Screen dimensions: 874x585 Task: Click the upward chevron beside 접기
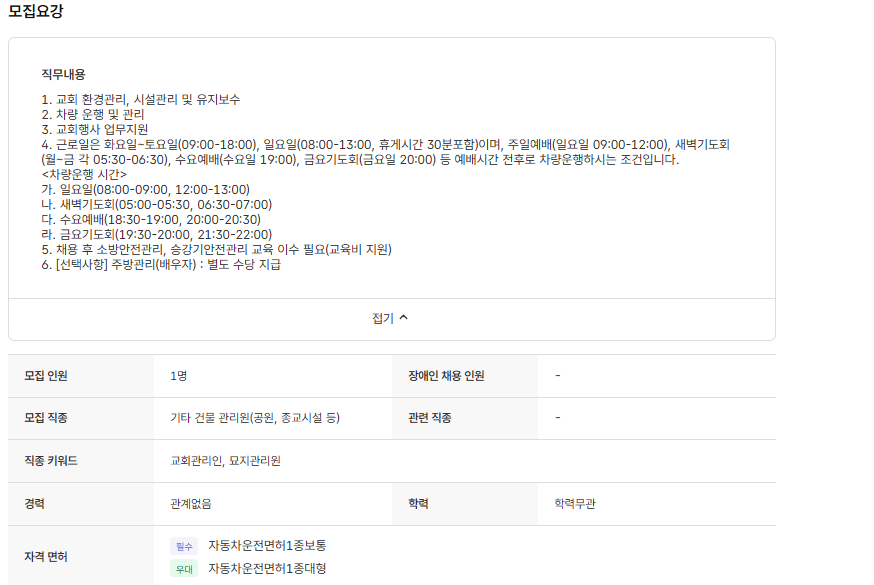[x=404, y=318]
